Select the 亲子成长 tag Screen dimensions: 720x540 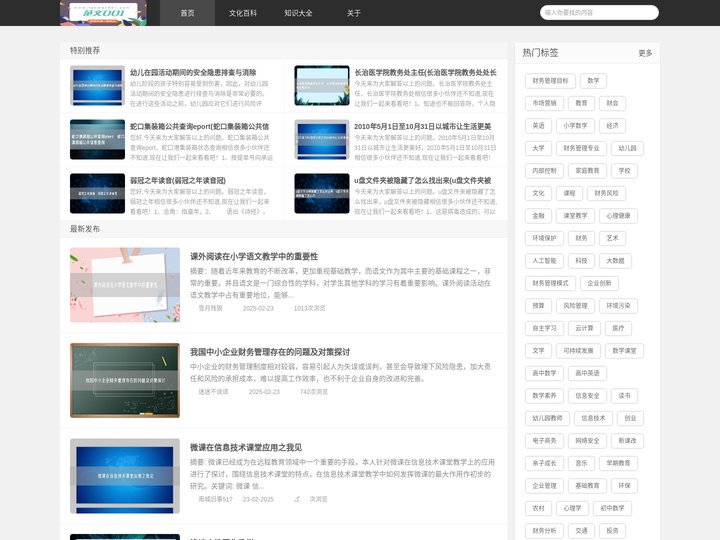coord(544,463)
